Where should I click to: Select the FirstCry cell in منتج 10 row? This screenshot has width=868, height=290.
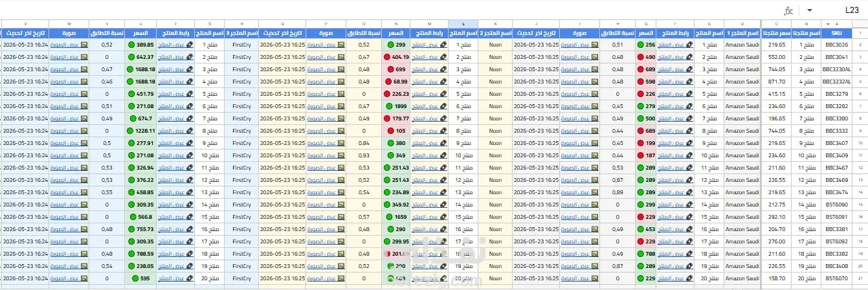click(x=241, y=155)
